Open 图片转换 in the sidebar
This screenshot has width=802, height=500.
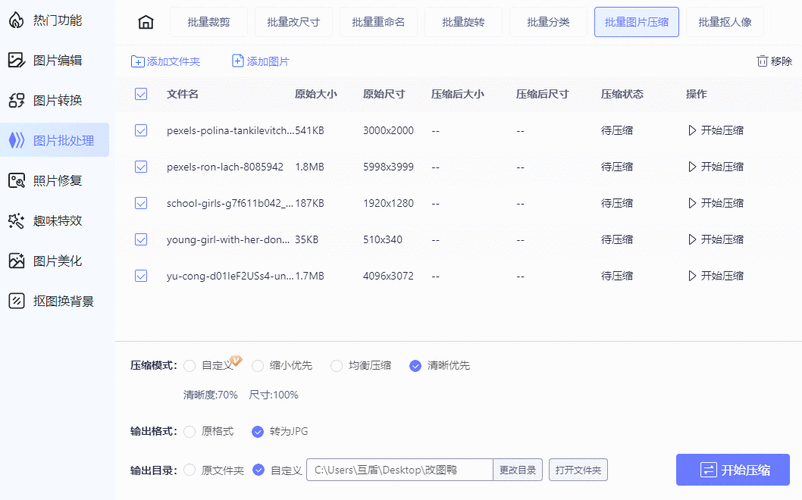[56, 100]
